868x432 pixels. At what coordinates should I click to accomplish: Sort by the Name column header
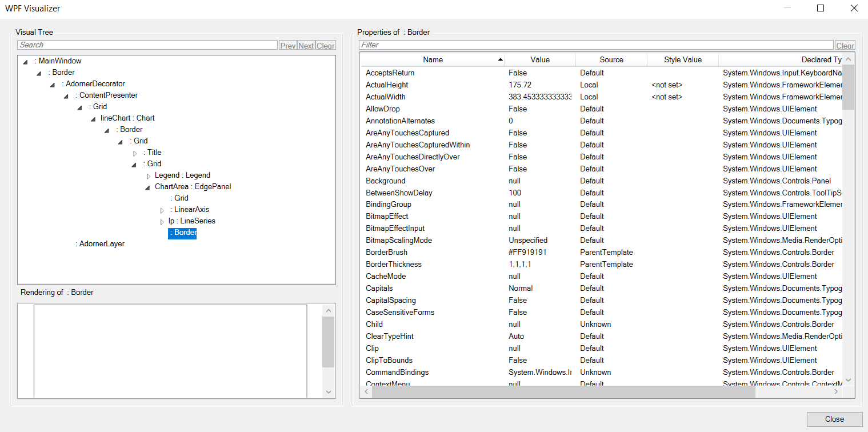click(433, 59)
